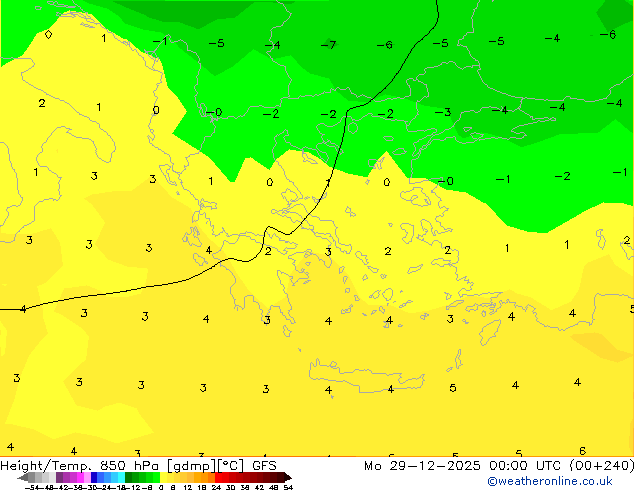
Task: Click the "(00+240)" forecast offset text
Action: (602, 466)
